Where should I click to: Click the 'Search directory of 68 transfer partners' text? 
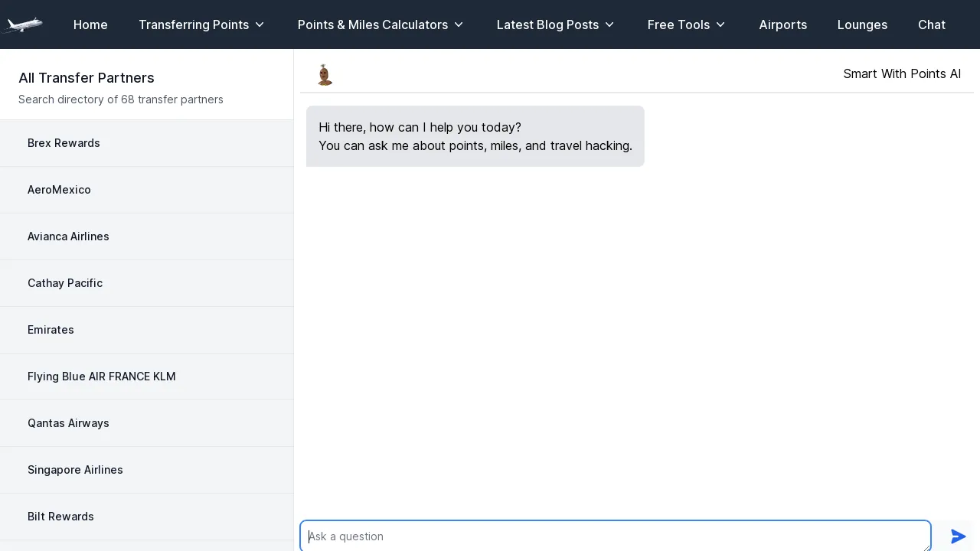pos(121,99)
